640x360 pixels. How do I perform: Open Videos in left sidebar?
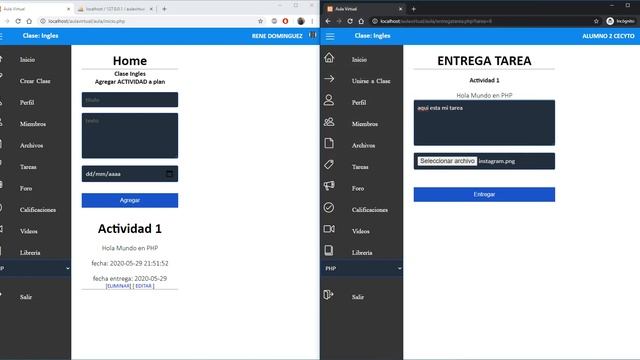(x=29, y=231)
